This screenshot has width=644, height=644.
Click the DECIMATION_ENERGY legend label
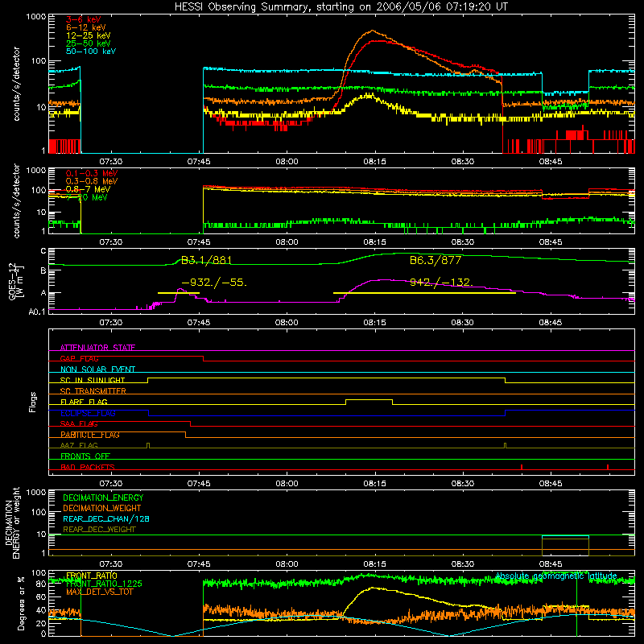[x=103, y=497]
